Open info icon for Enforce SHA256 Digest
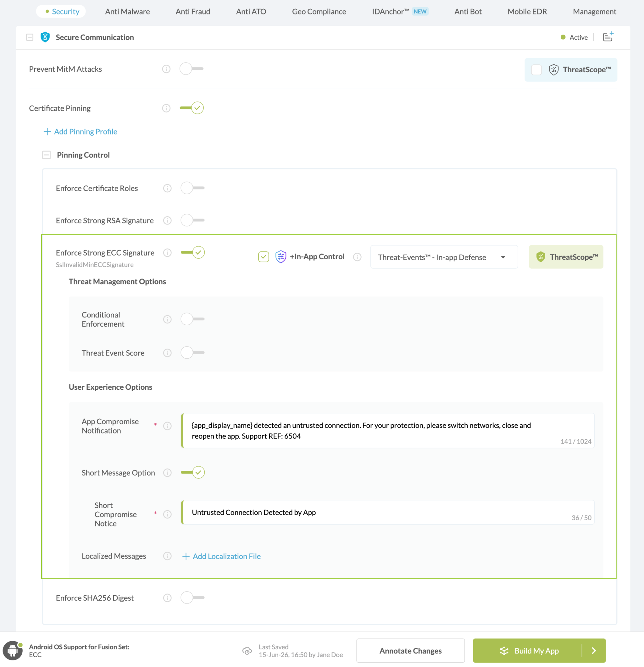This screenshot has width=644, height=667. [167, 598]
